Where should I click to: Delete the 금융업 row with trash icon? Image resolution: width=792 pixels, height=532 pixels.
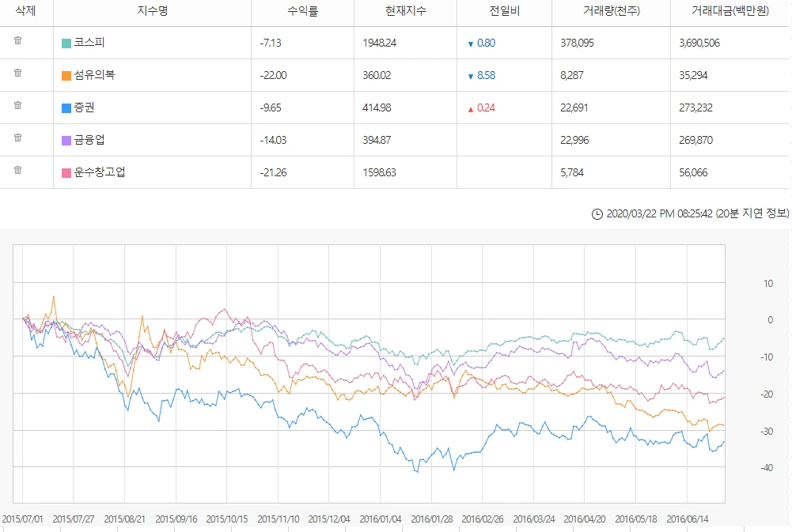tap(17, 138)
